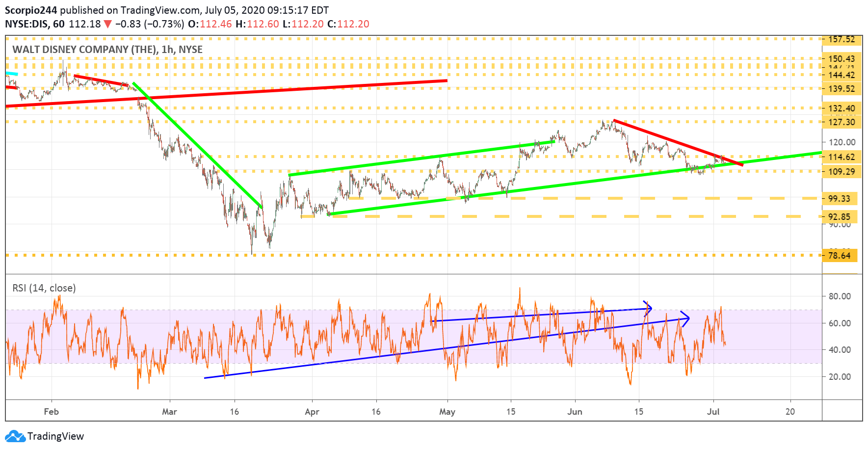Click the 150.43 price level label
Viewport: 868px width, 451px height.
[842, 59]
